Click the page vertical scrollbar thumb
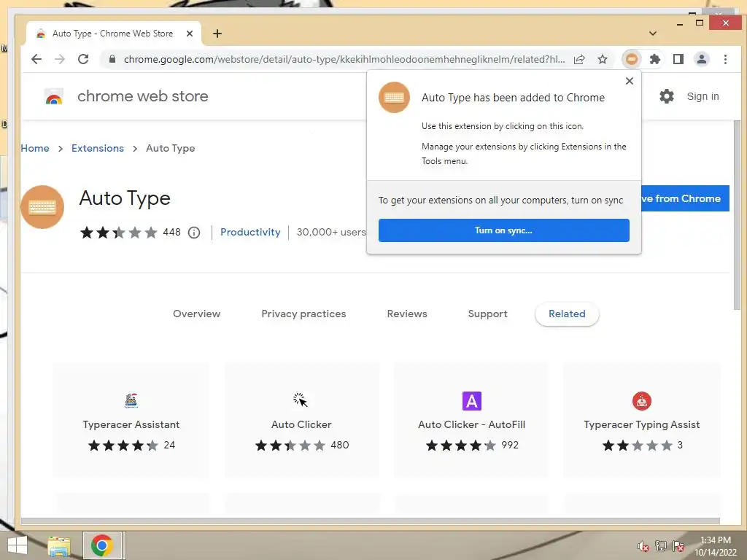This screenshot has width=747, height=560. [x=737, y=215]
